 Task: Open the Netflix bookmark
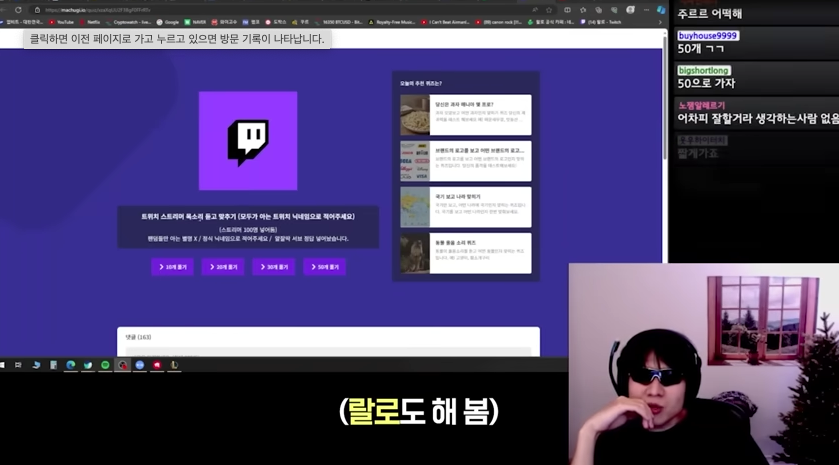click(90, 22)
